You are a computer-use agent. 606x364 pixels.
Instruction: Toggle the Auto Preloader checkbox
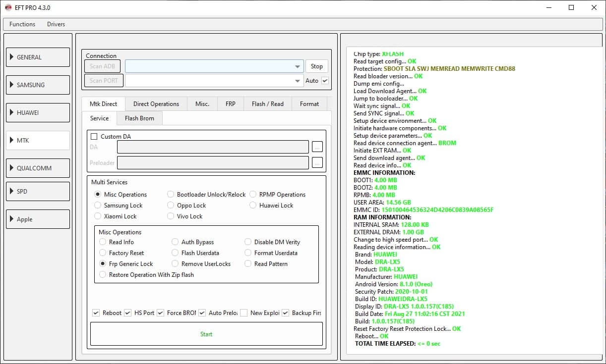click(x=202, y=313)
